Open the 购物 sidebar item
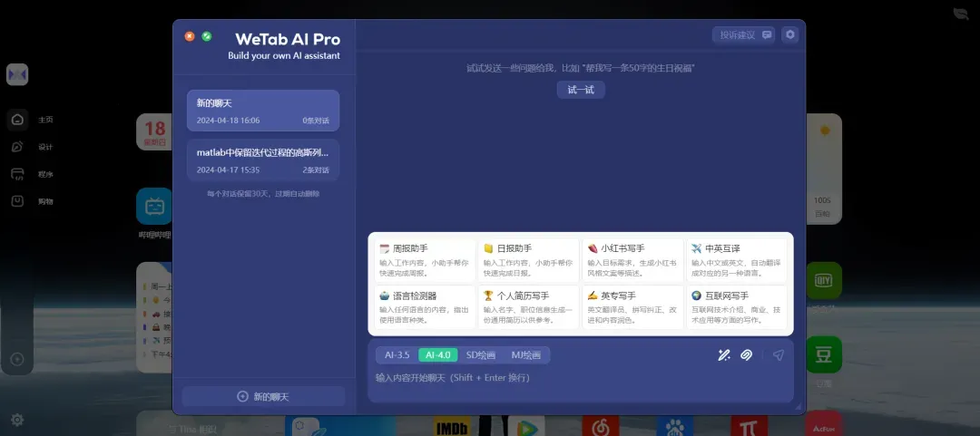Screen dimensions: 980x436 [31, 201]
